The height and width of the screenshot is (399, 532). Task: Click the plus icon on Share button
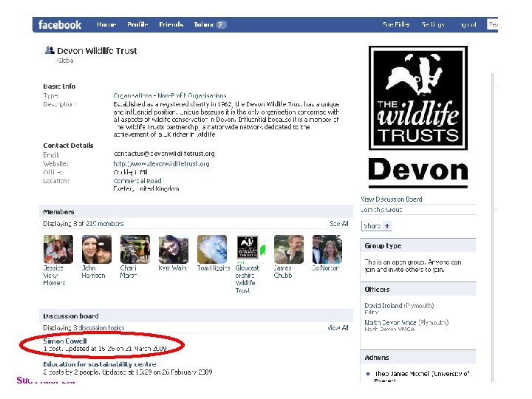387,225
